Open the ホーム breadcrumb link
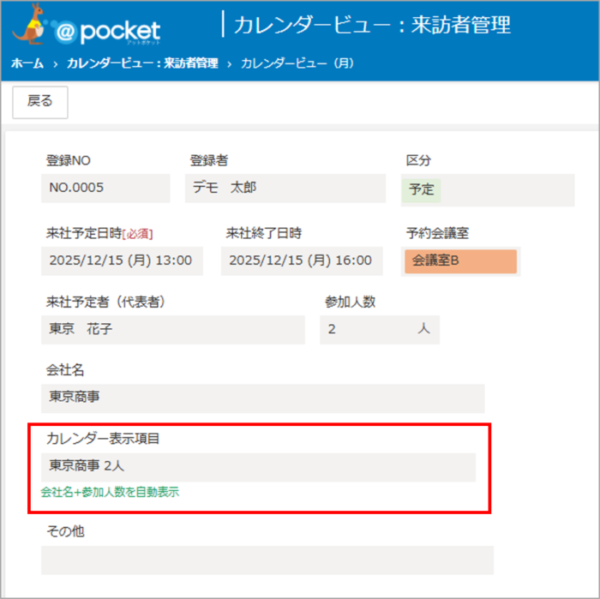Screen dimensions: 600x599 click(x=27, y=63)
